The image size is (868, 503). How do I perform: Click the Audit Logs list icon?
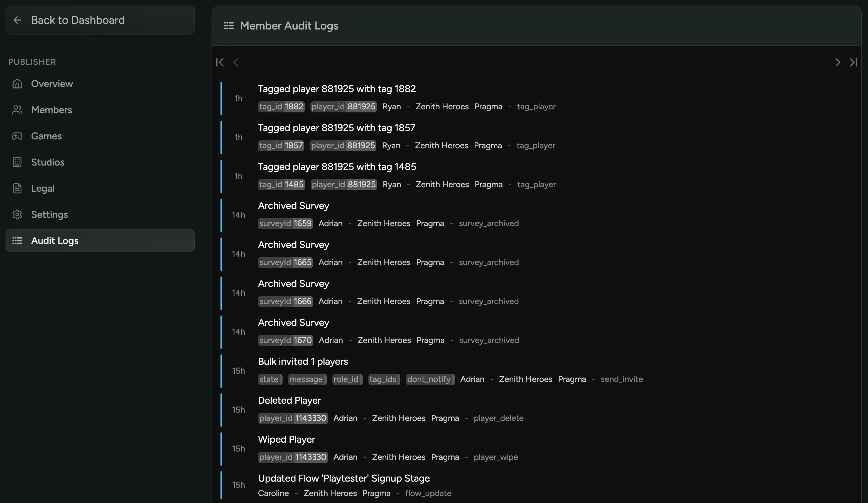point(18,241)
